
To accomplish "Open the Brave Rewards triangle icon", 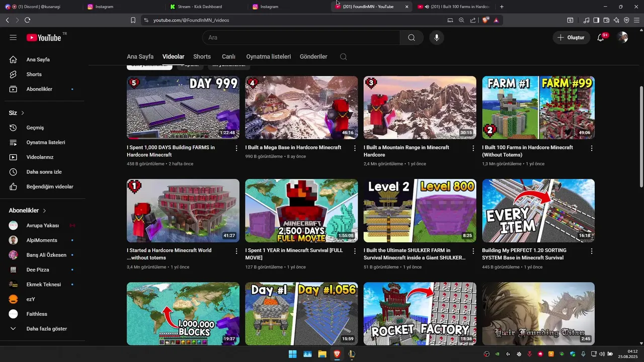I will click(496, 20).
